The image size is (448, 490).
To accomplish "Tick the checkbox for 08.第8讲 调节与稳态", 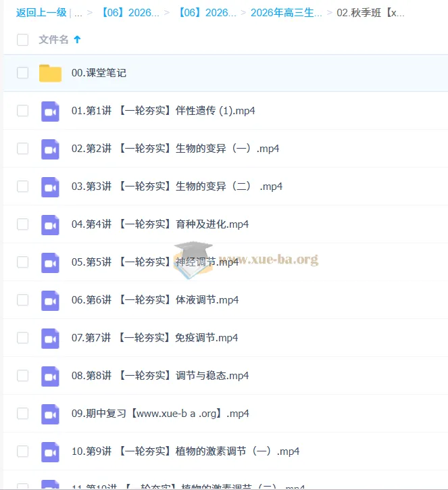I will point(23,376).
